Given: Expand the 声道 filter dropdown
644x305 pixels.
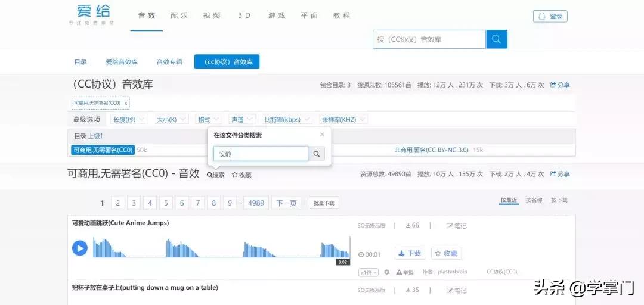Looking at the screenshot, I should [242, 120].
